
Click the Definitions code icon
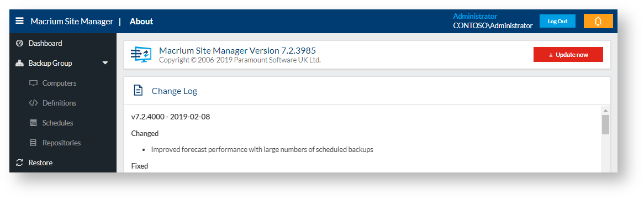(33, 103)
